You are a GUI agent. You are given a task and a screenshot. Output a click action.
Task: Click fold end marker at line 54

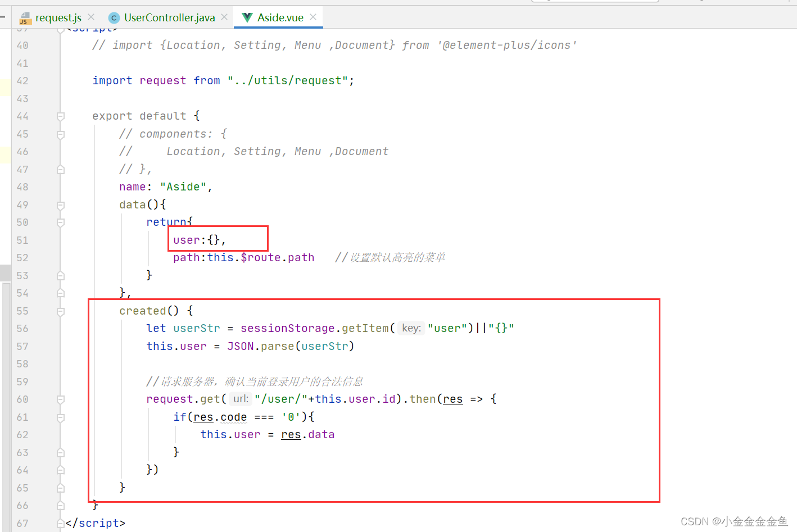click(61, 293)
